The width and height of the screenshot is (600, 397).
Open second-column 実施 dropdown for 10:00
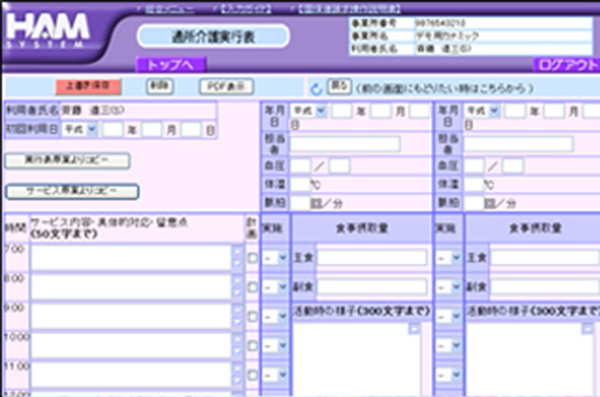point(448,346)
